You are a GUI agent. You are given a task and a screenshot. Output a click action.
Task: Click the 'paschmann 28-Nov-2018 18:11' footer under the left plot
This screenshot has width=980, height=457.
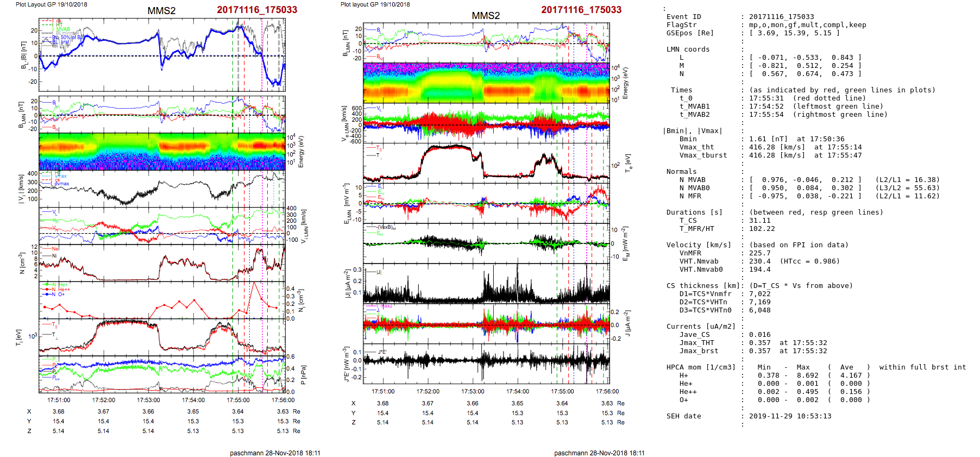click(x=275, y=453)
